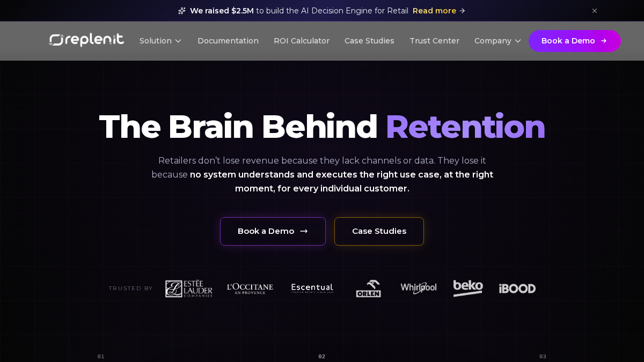Click the Orlen logo

coord(368,289)
